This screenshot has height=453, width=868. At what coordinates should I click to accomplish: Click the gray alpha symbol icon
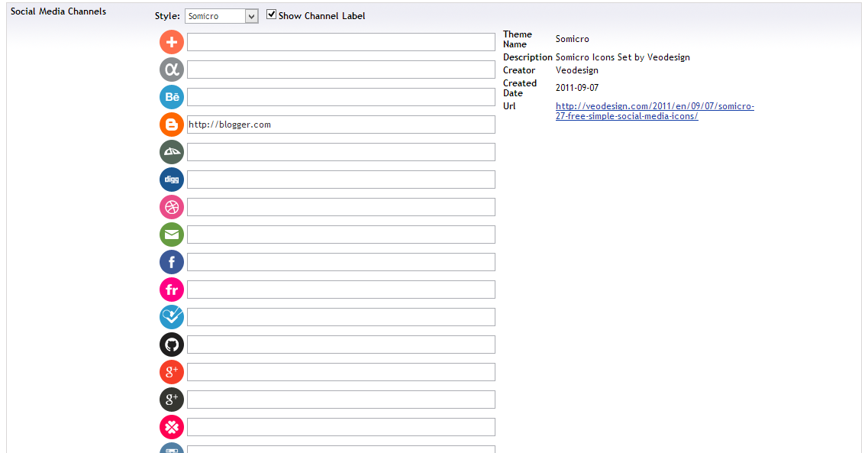point(172,70)
